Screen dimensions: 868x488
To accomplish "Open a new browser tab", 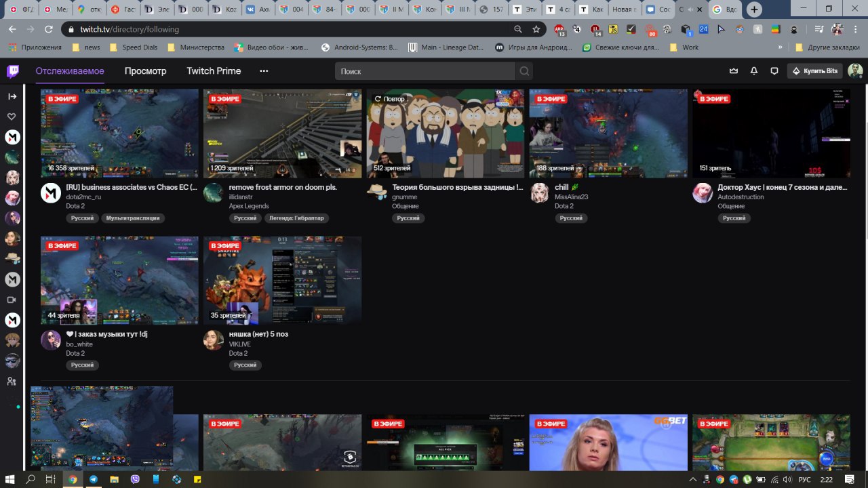I will point(754,9).
